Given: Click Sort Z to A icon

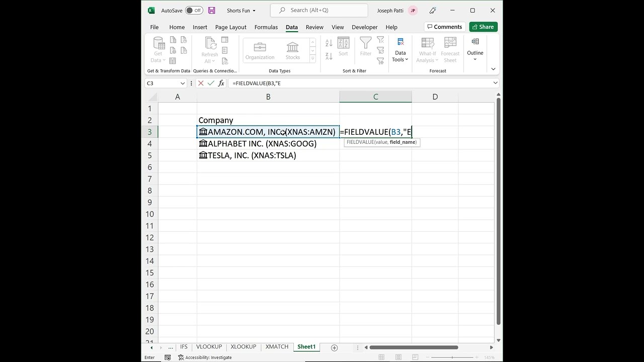Looking at the screenshot, I should pos(329,56).
